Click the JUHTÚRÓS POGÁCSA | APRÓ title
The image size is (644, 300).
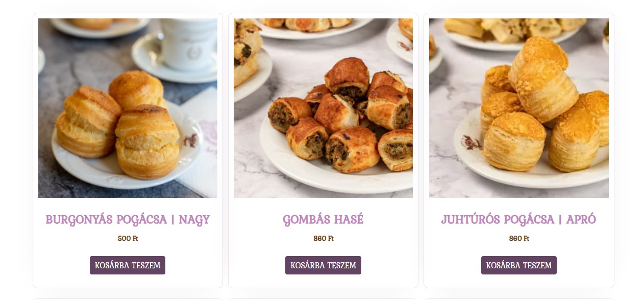point(519,220)
